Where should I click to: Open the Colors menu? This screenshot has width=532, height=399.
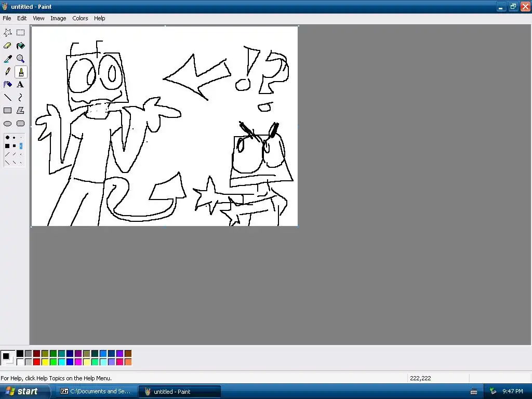coord(80,18)
